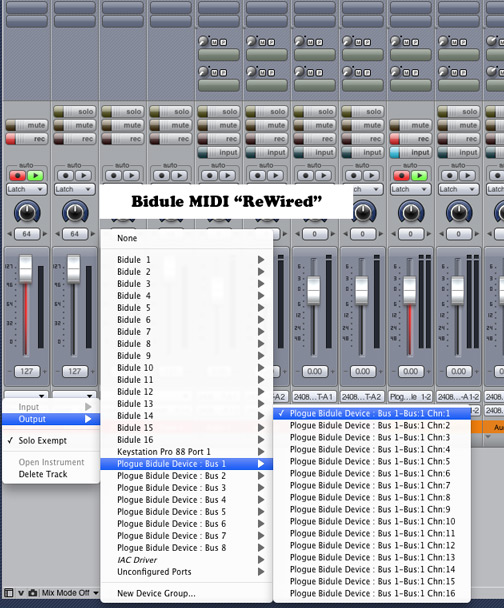Select Bus 1-Bus:1 Chn:16 channel entry

[x=372, y=594]
